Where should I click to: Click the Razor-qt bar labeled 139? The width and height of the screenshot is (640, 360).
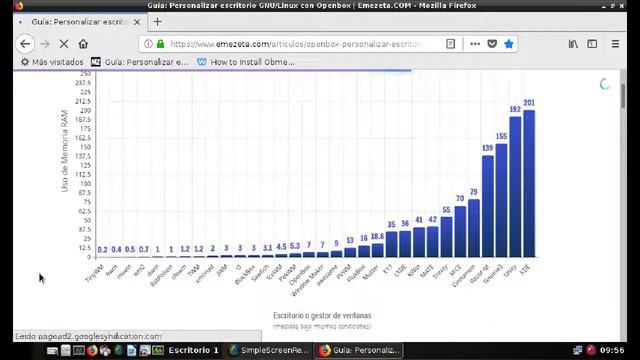click(488, 206)
